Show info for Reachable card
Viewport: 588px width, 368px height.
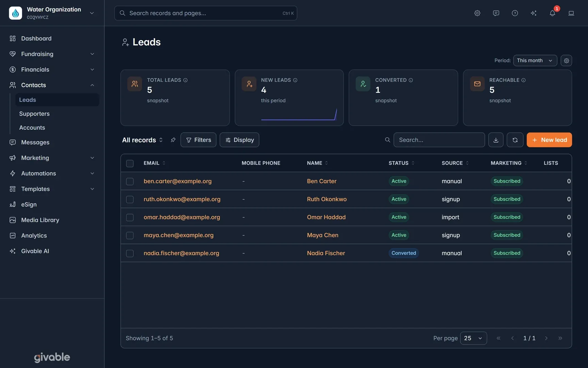coord(523,80)
